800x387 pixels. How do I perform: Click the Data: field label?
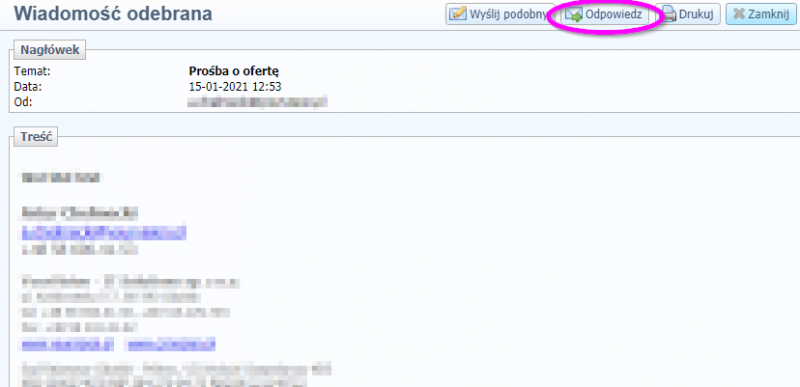[x=28, y=87]
